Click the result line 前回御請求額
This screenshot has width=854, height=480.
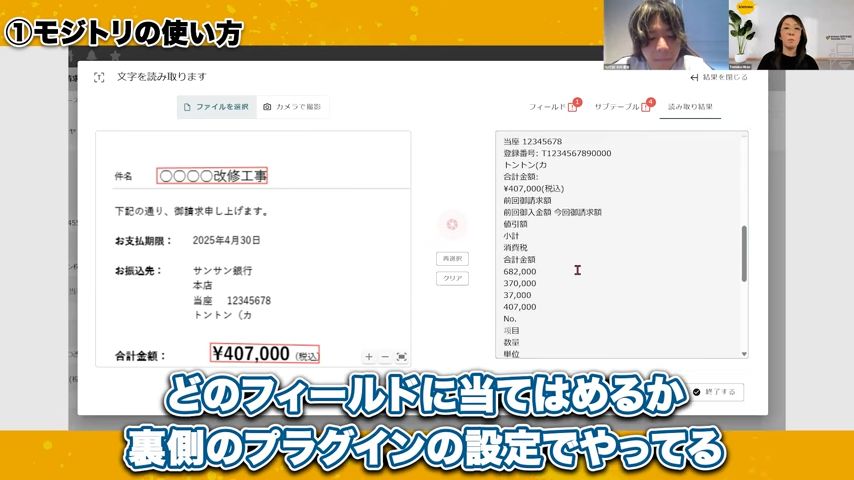pyautogui.click(x=527, y=200)
